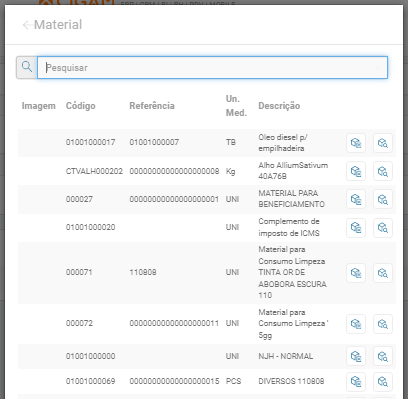Open details icon for Alho AlliumSativum row
Image resolution: width=408 pixels, height=399 pixels.
[383, 171]
